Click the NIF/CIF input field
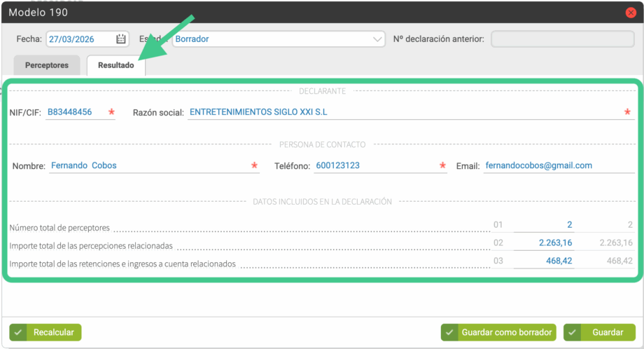Viewport: 644px width, 349px height. [76, 112]
